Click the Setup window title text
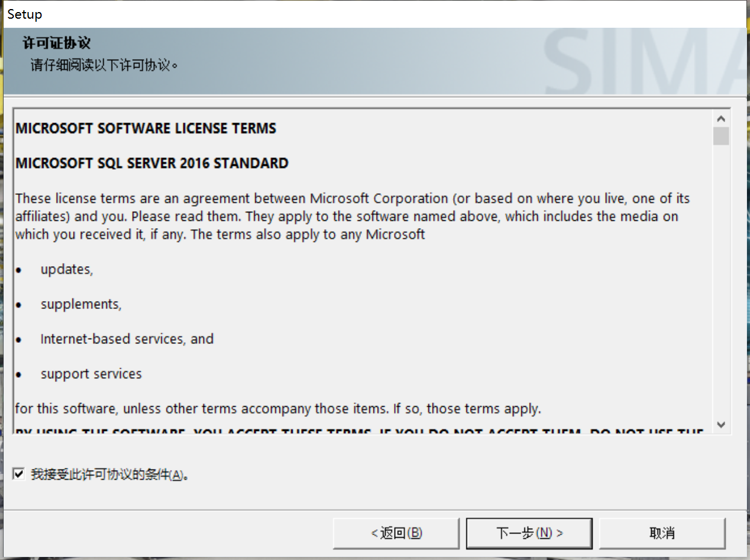 (25, 14)
